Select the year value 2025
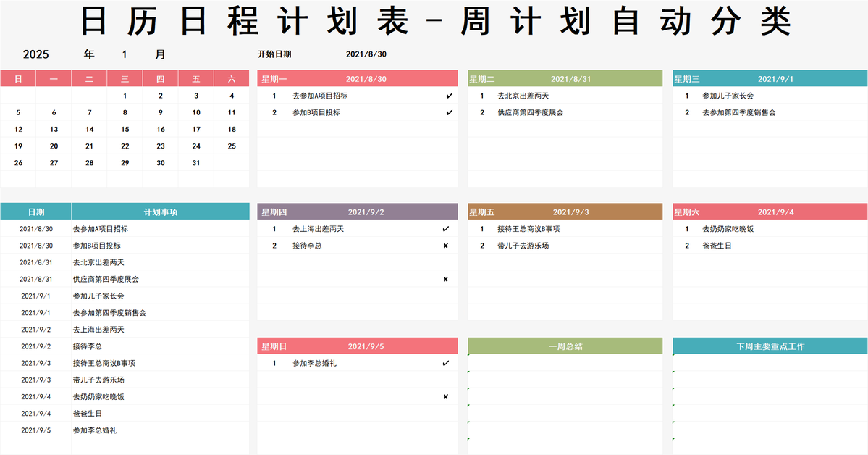The width and height of the screenshot is (868, 455). [36, 54]
